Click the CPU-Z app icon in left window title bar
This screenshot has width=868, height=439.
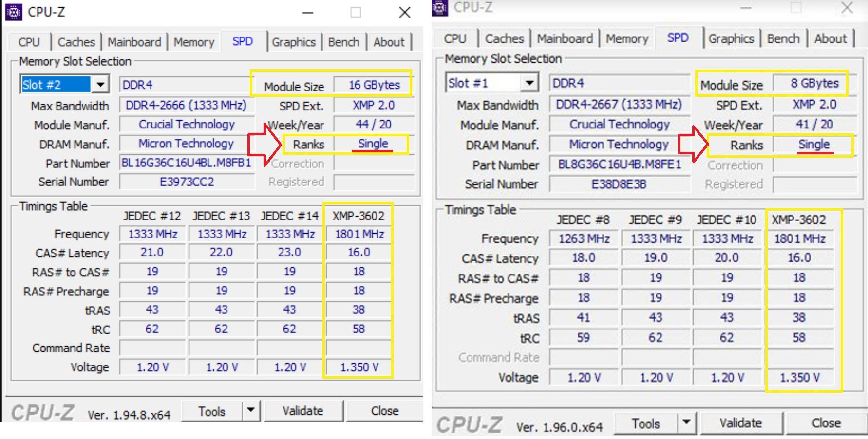pyautogui.click(x=14, y=12)
